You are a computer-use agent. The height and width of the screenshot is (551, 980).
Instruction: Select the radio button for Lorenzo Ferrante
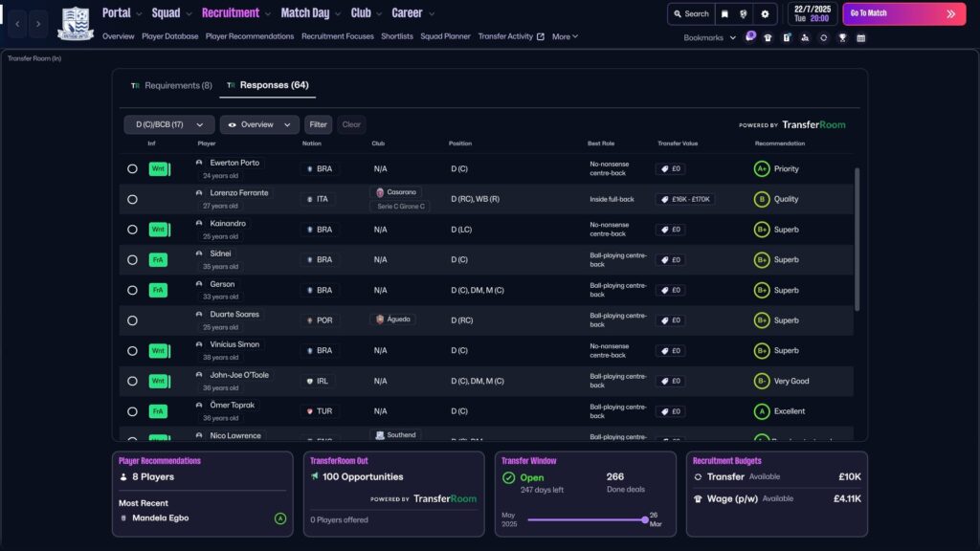(x=132, y=200)
